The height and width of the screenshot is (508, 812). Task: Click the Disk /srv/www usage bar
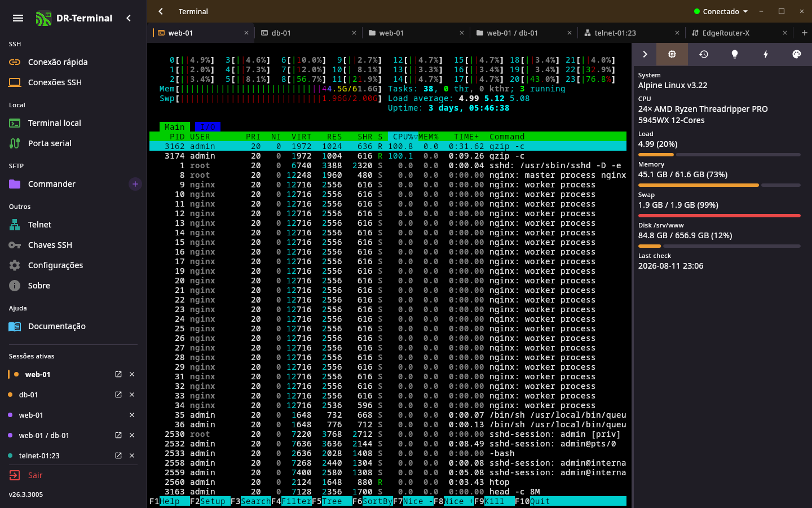pos(720,246)
